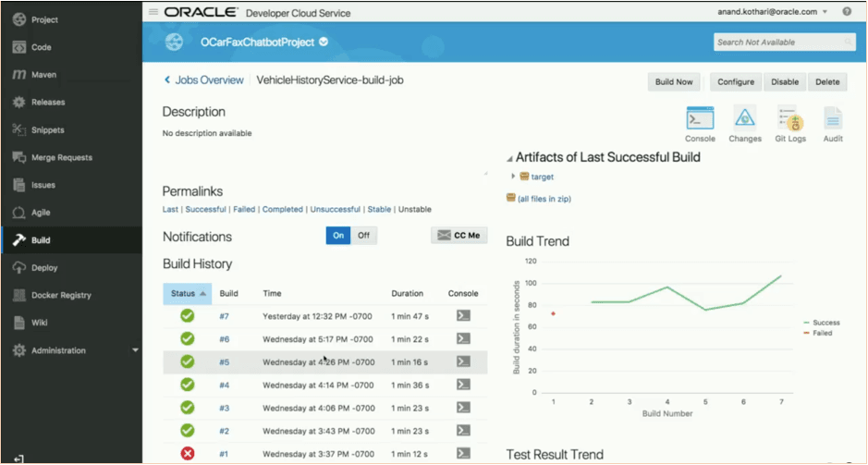This screenshot has height=465, width=868.
Task: Open the Unsuccessful permalink
Action: [x=335, y=209]
